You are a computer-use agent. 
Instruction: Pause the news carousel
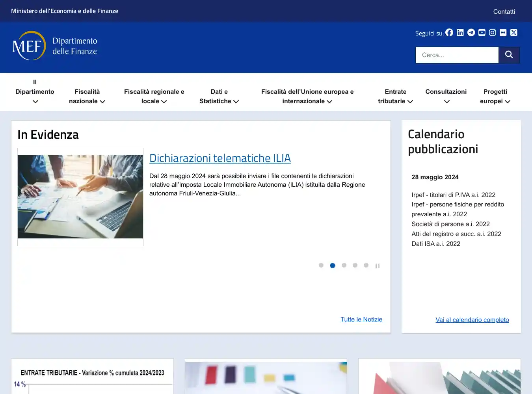(378, 266)
